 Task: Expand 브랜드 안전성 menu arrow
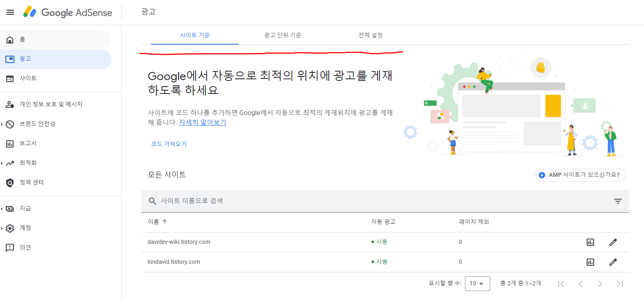[2, 124]
